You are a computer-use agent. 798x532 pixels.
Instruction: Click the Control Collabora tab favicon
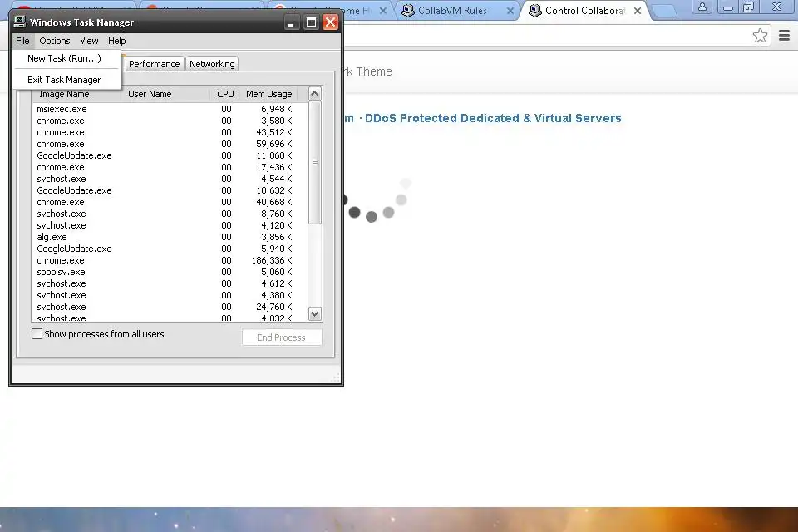click(x=534, y=11)
